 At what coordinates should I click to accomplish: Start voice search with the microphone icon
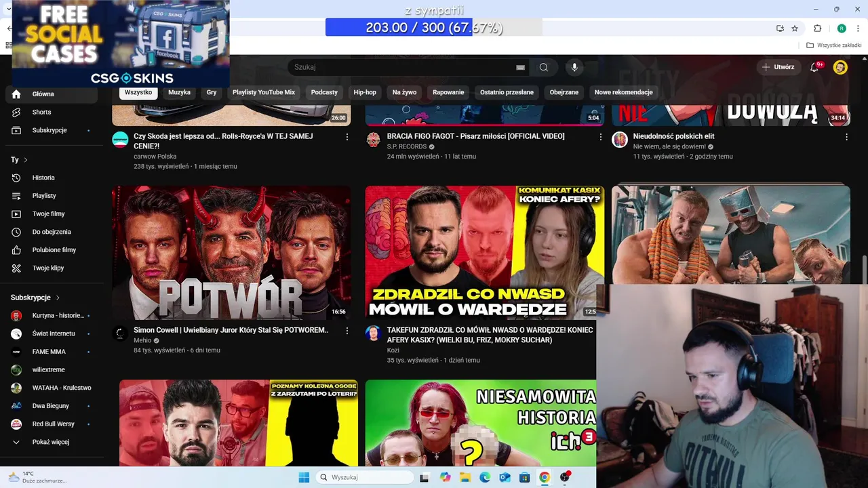click(x=574, y=67)
